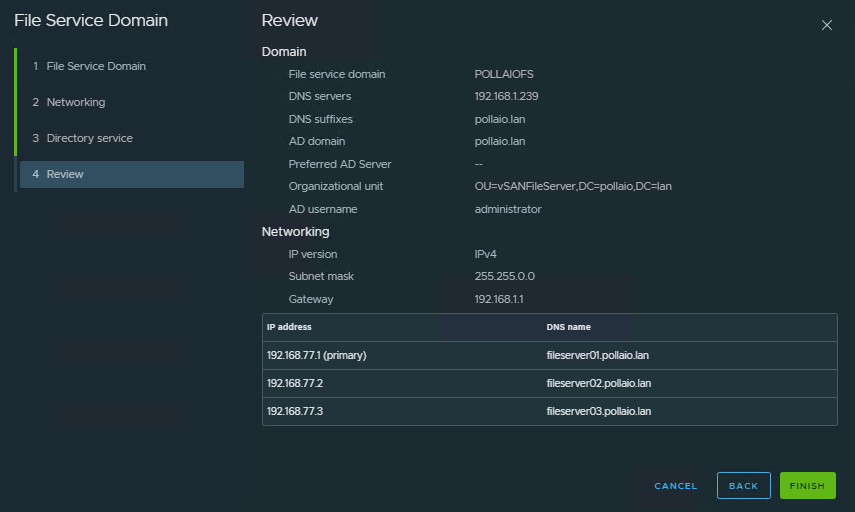Go back with BACK button

click(743, 486)
